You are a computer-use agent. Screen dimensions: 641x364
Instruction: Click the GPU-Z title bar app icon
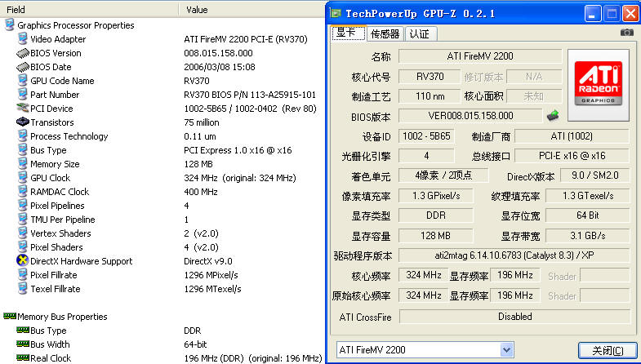336,14
